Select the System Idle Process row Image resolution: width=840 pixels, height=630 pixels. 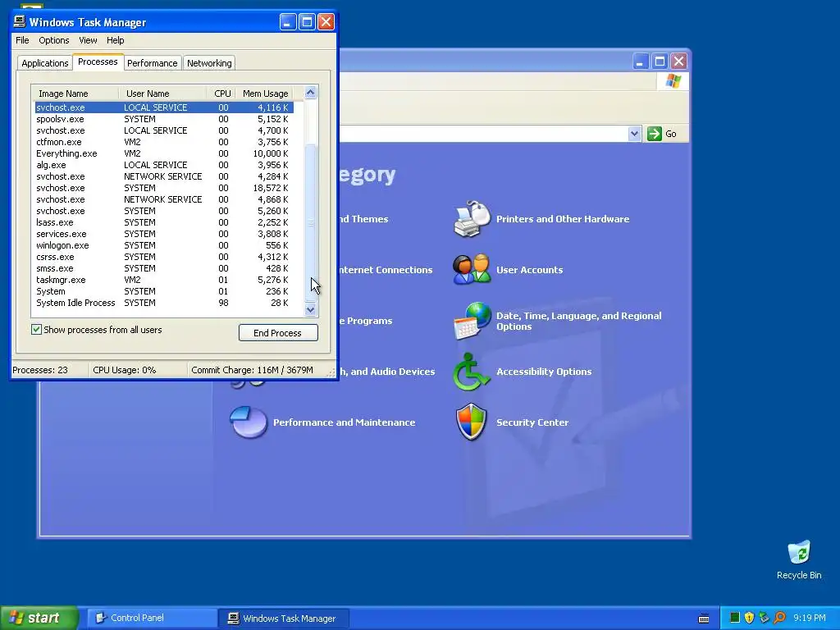pos(164,303)
